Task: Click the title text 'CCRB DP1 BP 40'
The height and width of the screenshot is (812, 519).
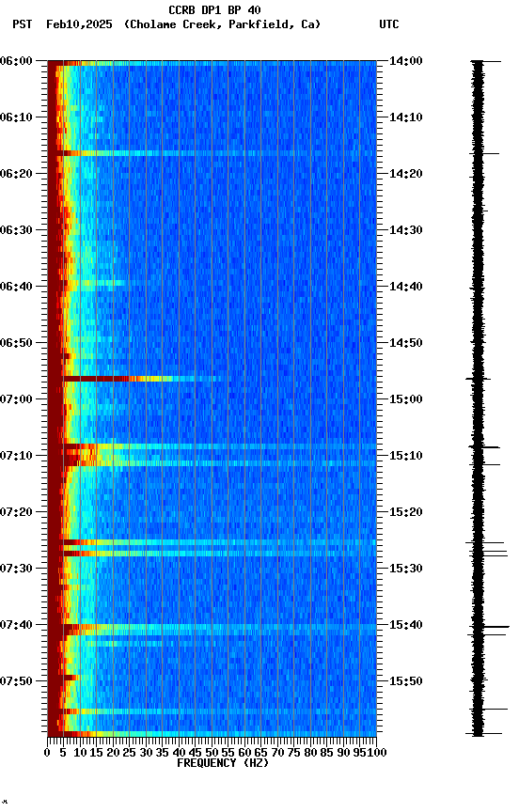Action: click(214, 10)
